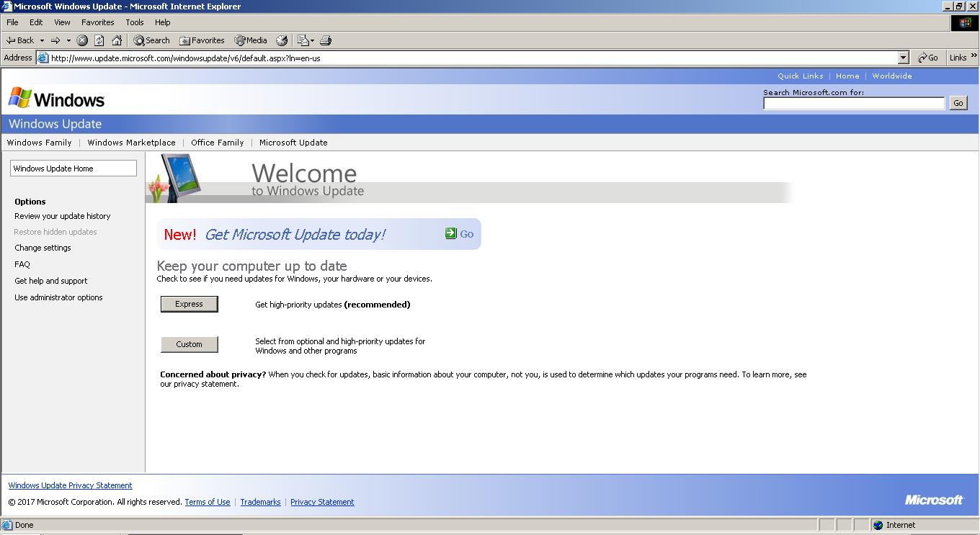Screen dimensions: 980x535
Task: Click the Home header link
Action: 847,76
